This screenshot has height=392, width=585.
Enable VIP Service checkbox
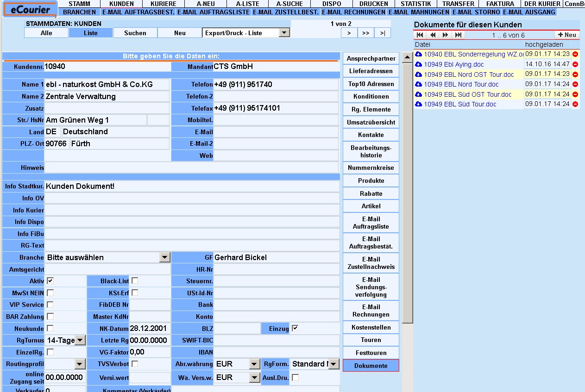click(x=50, y=305)
